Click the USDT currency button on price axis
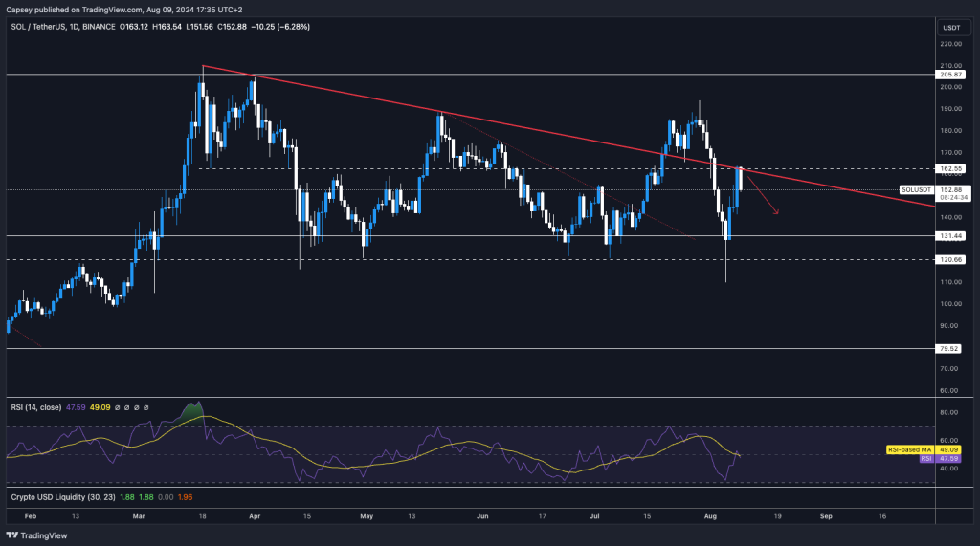This screenshot has height=546, width=980. click(x=950, y=28)
